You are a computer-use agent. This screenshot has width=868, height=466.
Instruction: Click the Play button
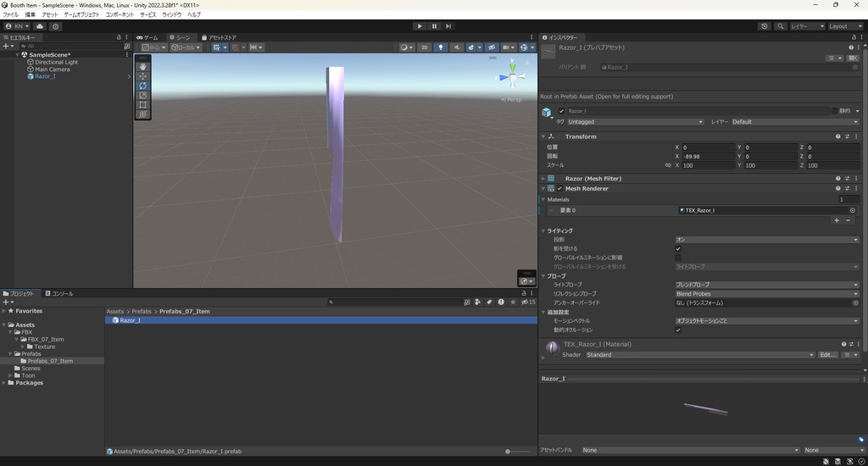[x=420, y=26]
